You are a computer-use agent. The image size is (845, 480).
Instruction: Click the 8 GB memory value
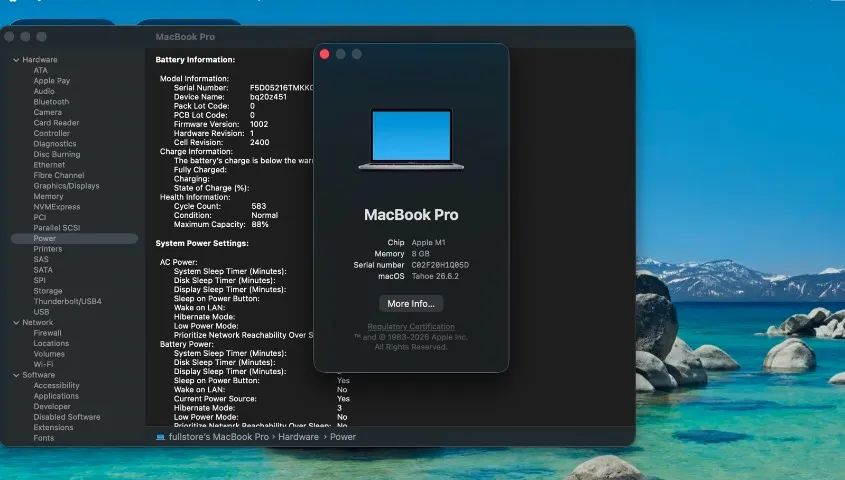(420, 254)
